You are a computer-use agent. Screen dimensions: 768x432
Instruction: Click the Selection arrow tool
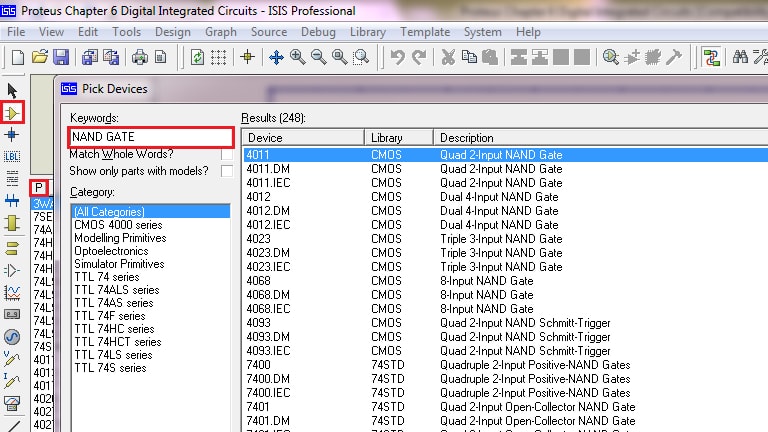[13, 91]
